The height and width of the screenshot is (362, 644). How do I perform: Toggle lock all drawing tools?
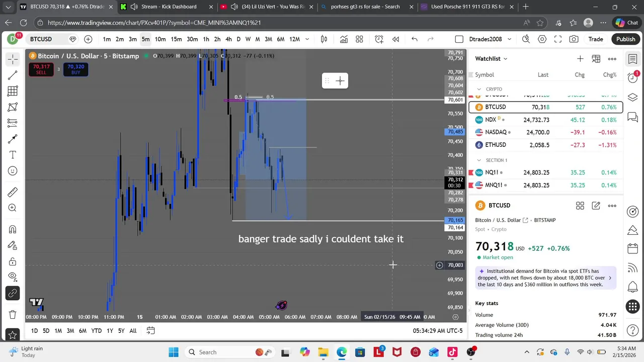13,261
